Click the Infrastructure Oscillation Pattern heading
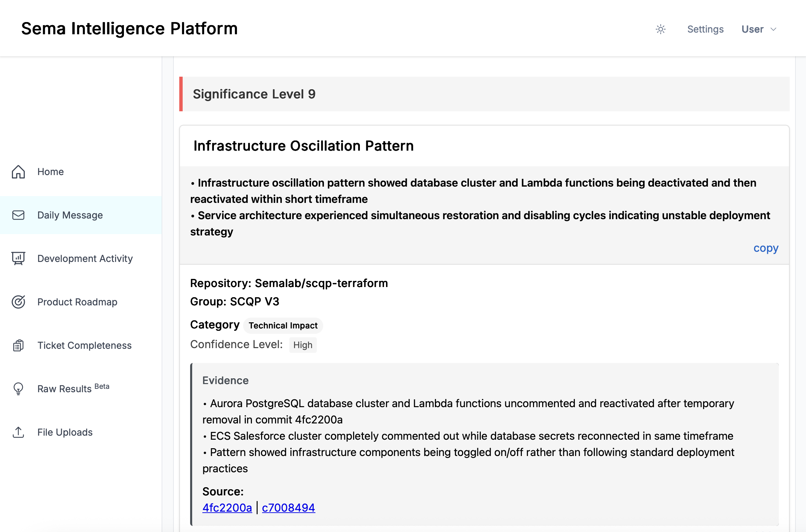Screen dimensions: 806x532 pyautogui.click(x=304, y=146)
